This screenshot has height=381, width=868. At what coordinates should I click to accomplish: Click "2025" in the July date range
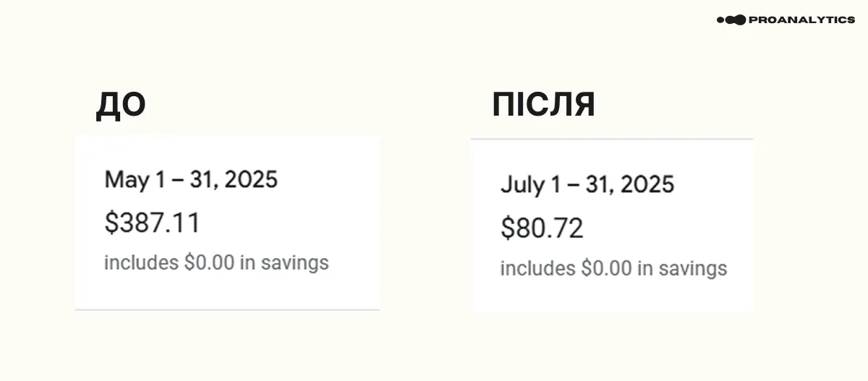[647, 184]
